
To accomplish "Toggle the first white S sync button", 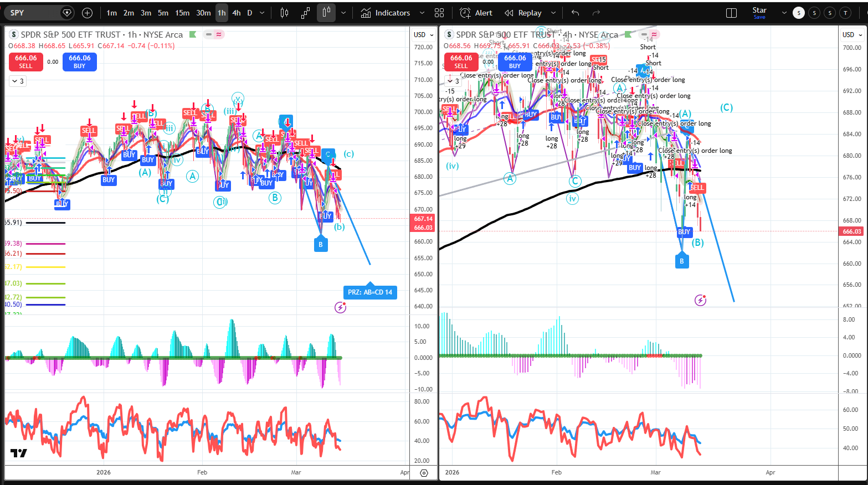I will 799,13.
